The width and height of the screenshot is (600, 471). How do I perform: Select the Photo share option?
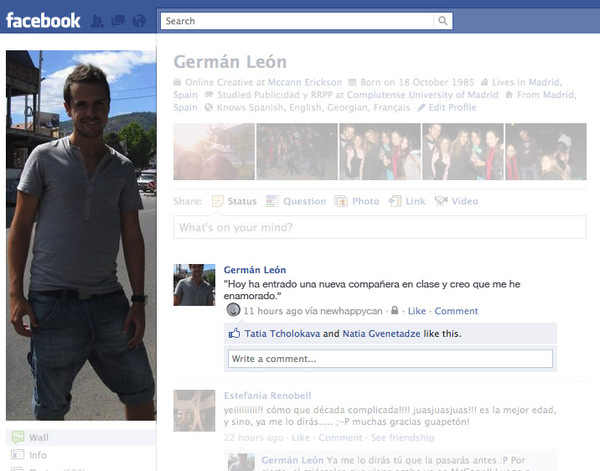(x=365, y=201)
